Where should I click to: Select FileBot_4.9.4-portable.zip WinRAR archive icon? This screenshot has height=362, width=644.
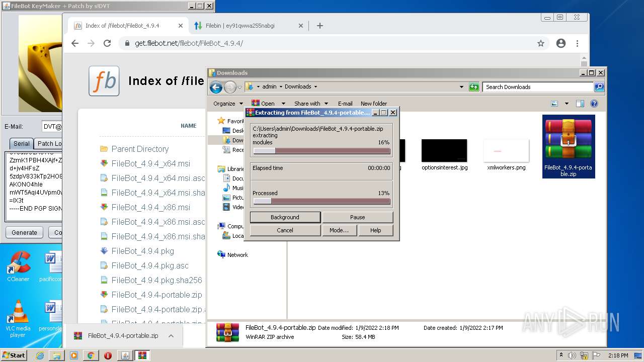(x=569, y=146)
